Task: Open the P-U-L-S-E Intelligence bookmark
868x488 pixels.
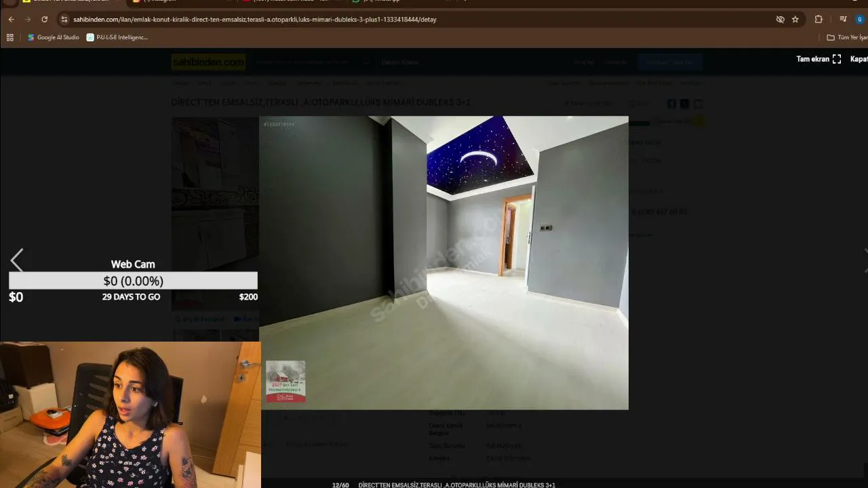Action: [117, 37]
